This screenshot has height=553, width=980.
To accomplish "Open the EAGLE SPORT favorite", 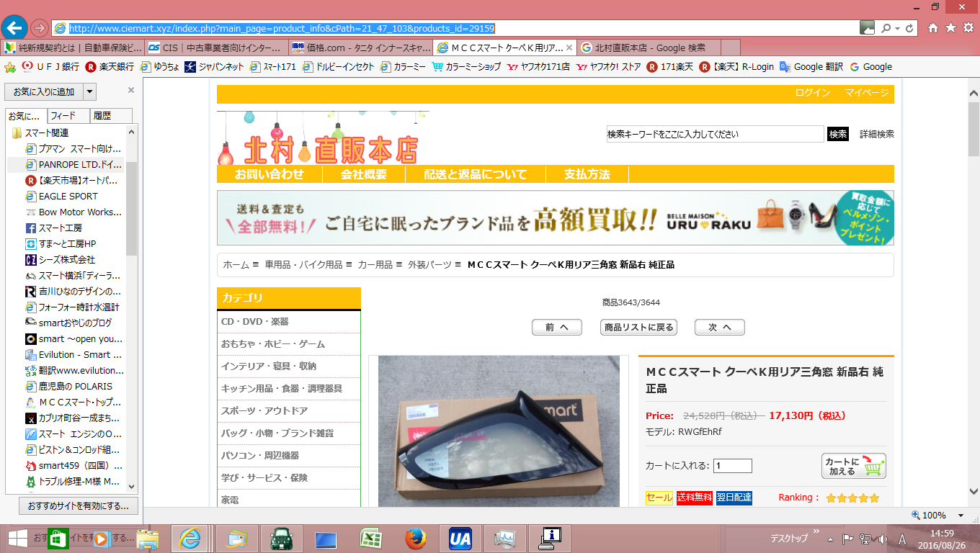I will [68, 196].
